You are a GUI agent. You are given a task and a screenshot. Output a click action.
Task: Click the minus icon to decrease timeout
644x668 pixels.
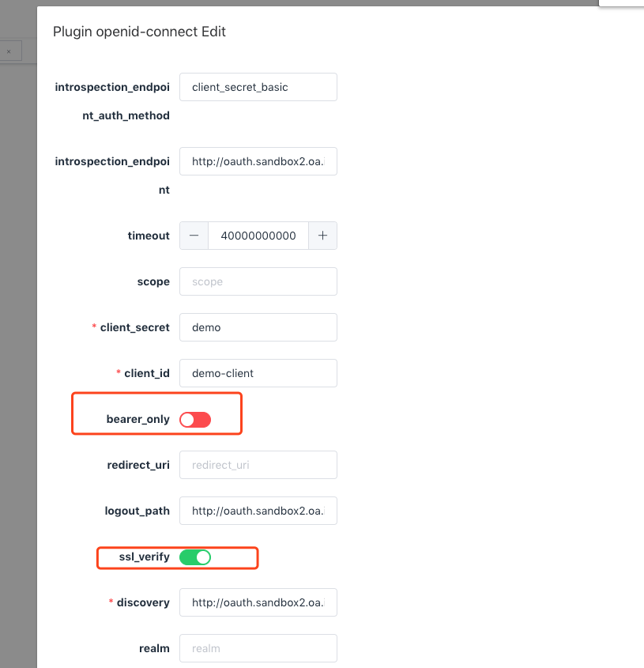point(194,235)
